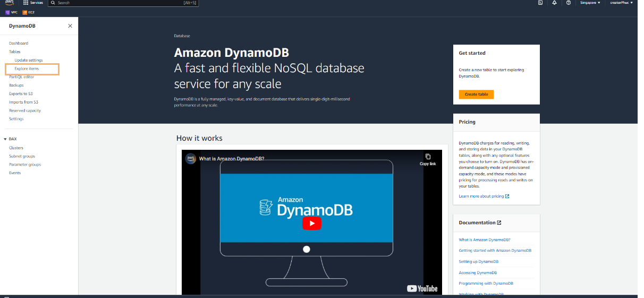Open DAX Subnet groups
Image resolution: width=644 pixels, height=298 pixels.
pos(22,156)
